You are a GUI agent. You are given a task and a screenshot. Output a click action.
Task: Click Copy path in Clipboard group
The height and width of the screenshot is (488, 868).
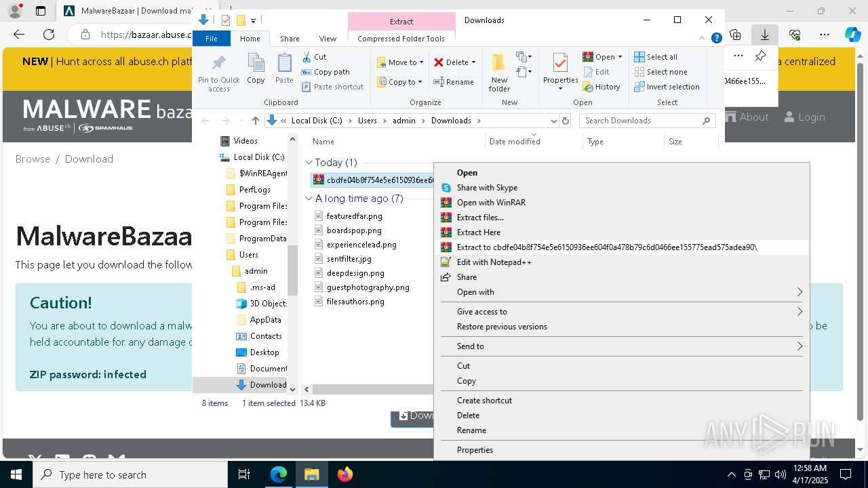coord(325,72)
